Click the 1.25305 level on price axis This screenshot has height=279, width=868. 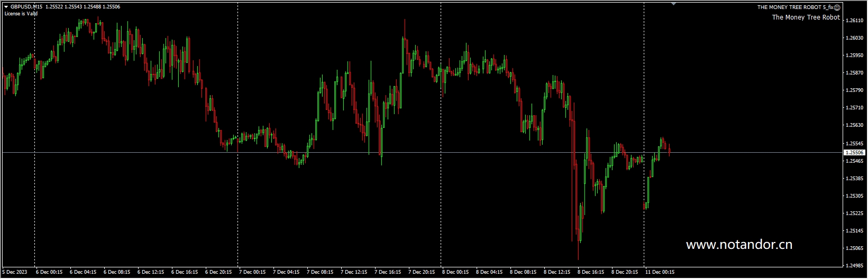pyautogui.click(x=855, y=196)
